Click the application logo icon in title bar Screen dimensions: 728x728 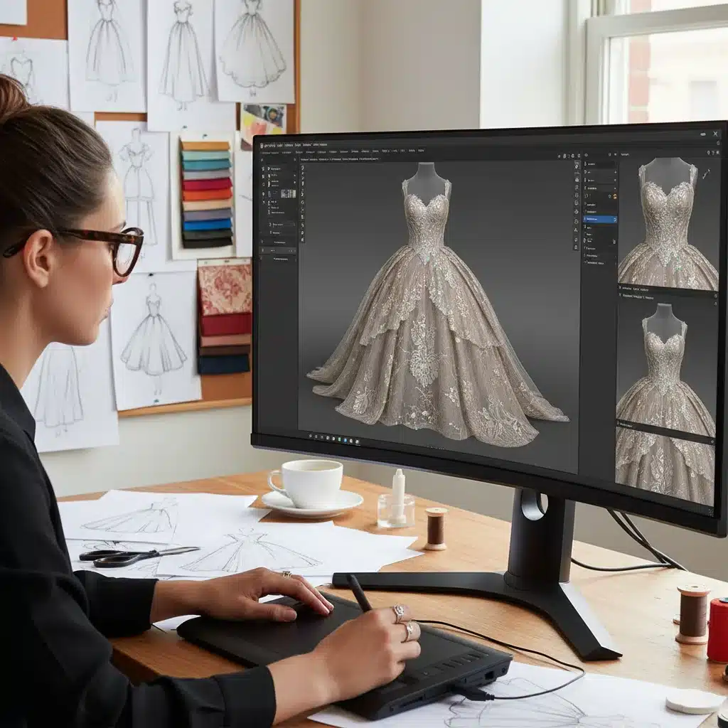click(x=262, y=146)
